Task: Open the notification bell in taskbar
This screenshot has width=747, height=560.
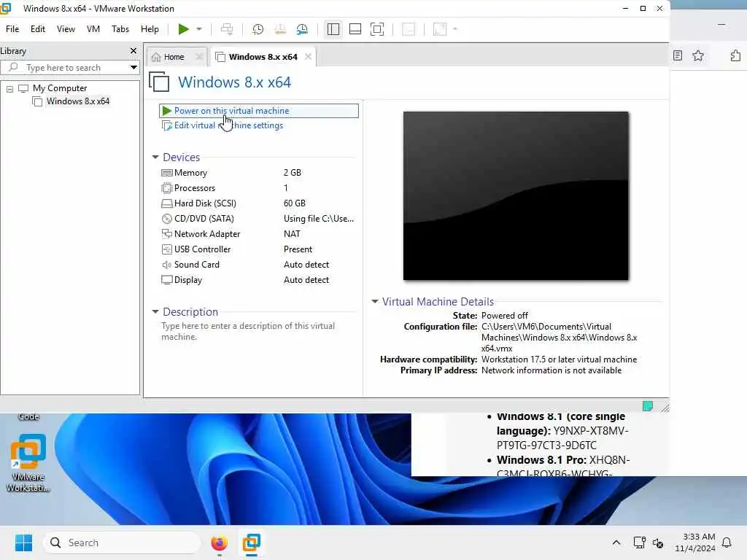Action: pos(727,542)
